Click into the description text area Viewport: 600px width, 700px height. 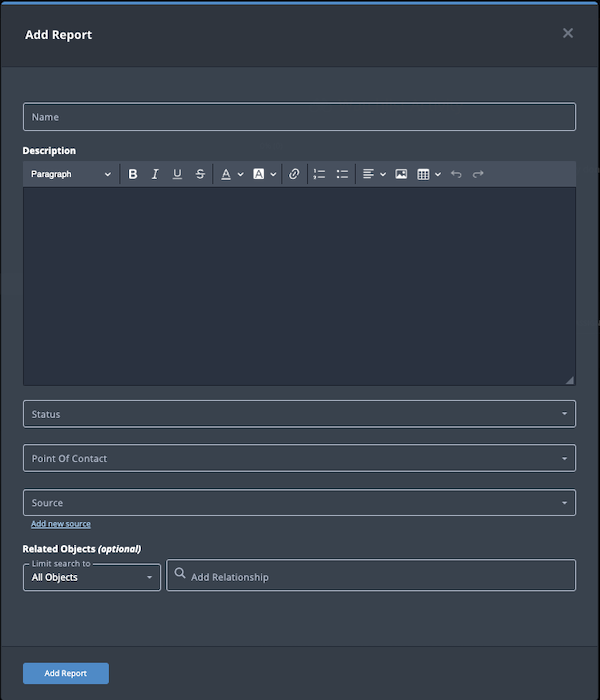(x=300, y=286)
